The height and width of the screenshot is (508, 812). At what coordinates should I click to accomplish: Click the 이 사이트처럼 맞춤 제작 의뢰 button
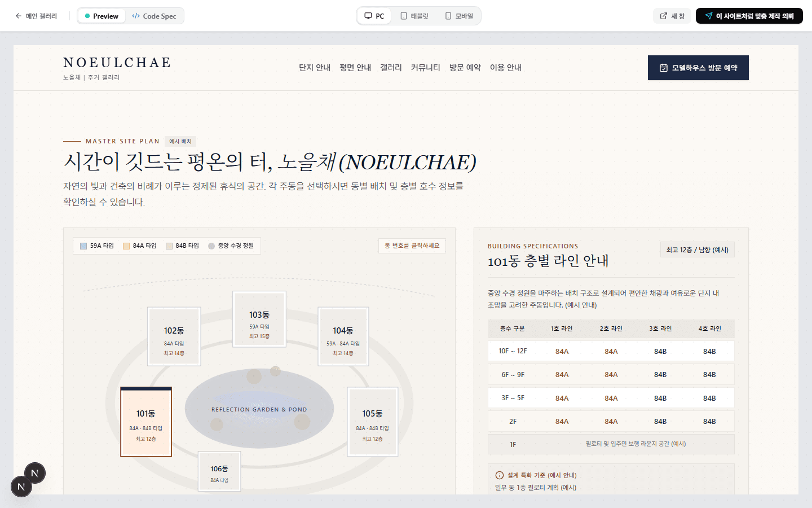click(749, 16)
